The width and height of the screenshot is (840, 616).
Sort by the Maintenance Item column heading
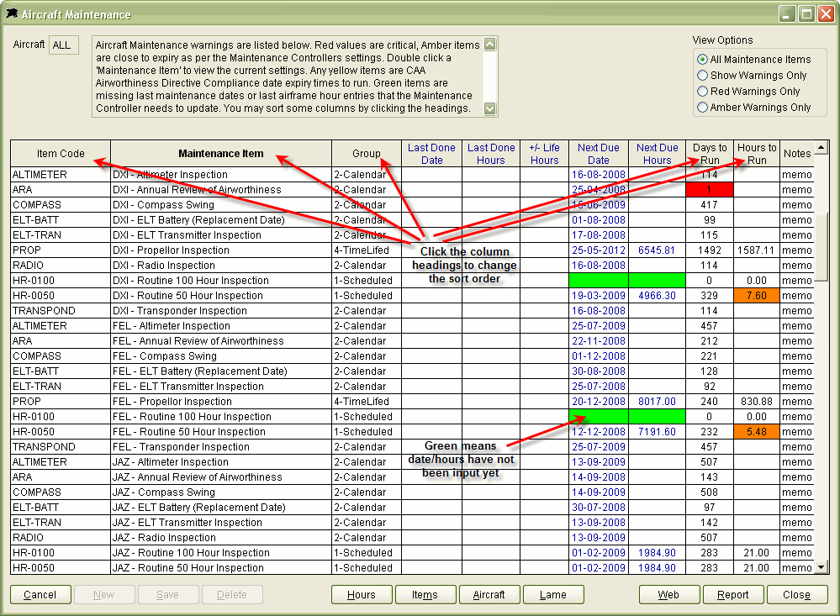click(220, 154)
